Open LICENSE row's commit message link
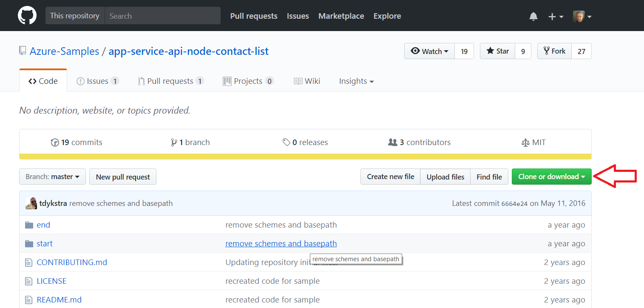 click(x=272, y=281)
